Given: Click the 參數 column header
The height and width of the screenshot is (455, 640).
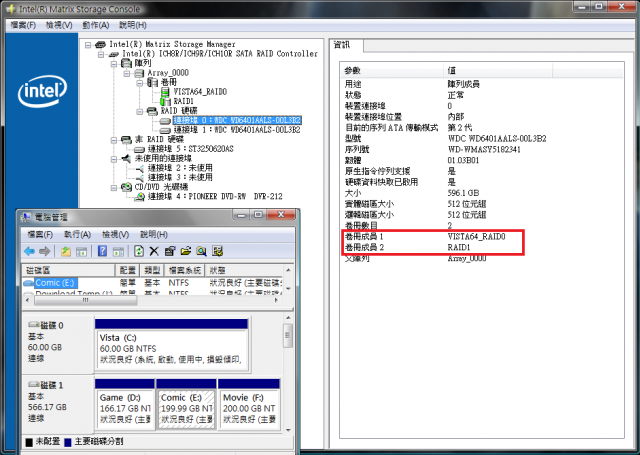Looking at the screenshot, I should 392,71.
